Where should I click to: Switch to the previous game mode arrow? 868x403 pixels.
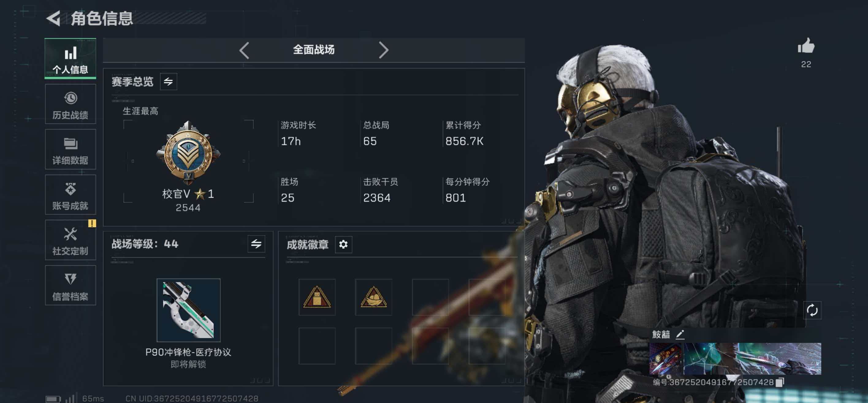tap(244, 50)
